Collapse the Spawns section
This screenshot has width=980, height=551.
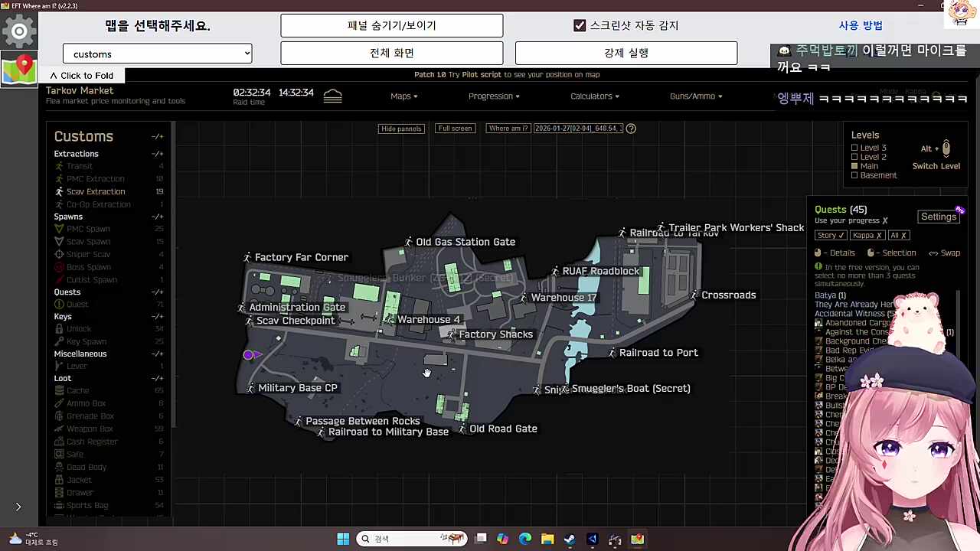[x=157, y=217]
